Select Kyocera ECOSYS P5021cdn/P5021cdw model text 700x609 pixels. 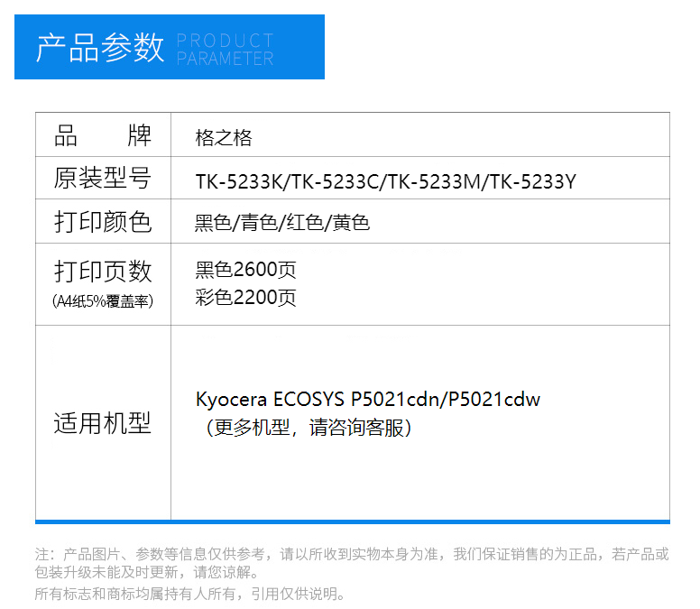[368, 399]
